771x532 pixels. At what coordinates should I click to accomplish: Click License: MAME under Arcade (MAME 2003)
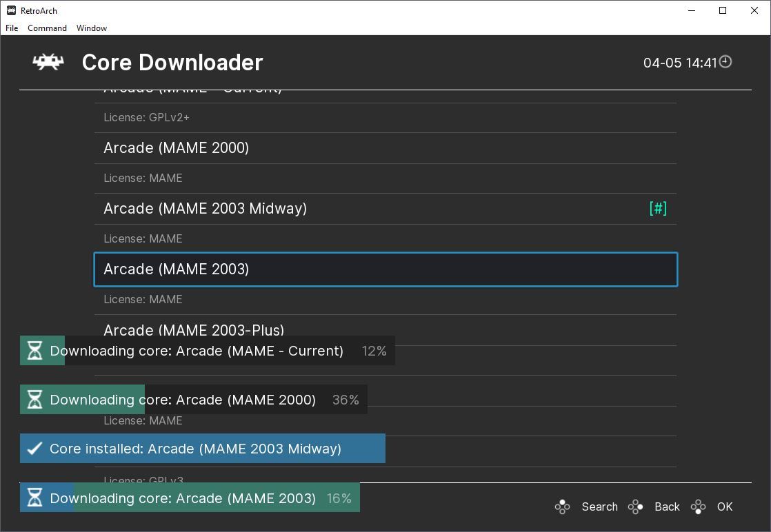click(x=143, y=299)
